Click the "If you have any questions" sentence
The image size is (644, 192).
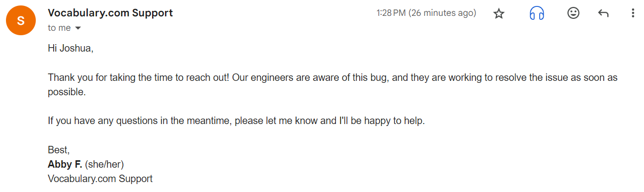237,121
